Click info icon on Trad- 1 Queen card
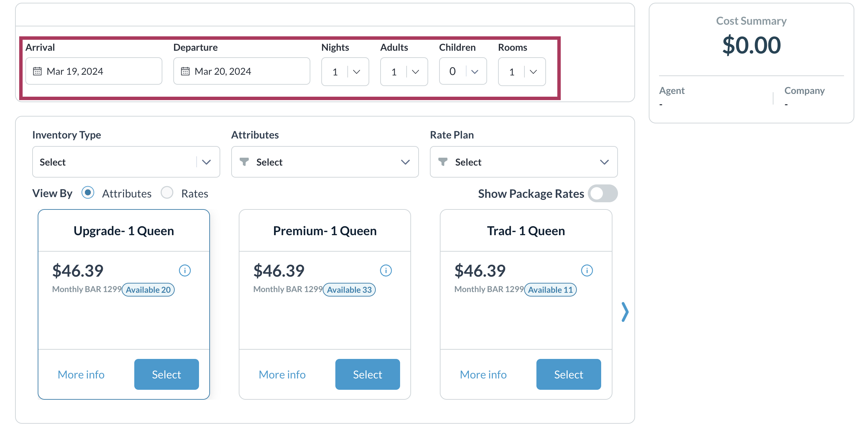The width and height of the screenshot is (868, 434). (x=587, y=270)
